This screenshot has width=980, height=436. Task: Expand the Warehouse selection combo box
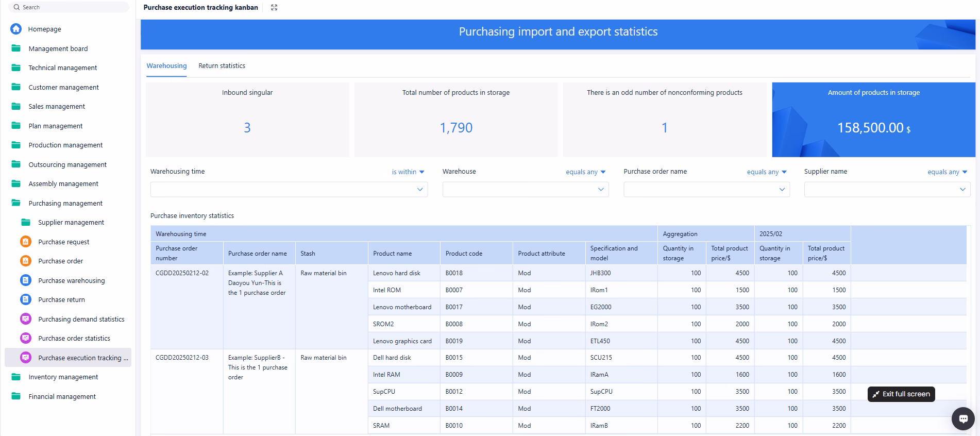(525, 190)
